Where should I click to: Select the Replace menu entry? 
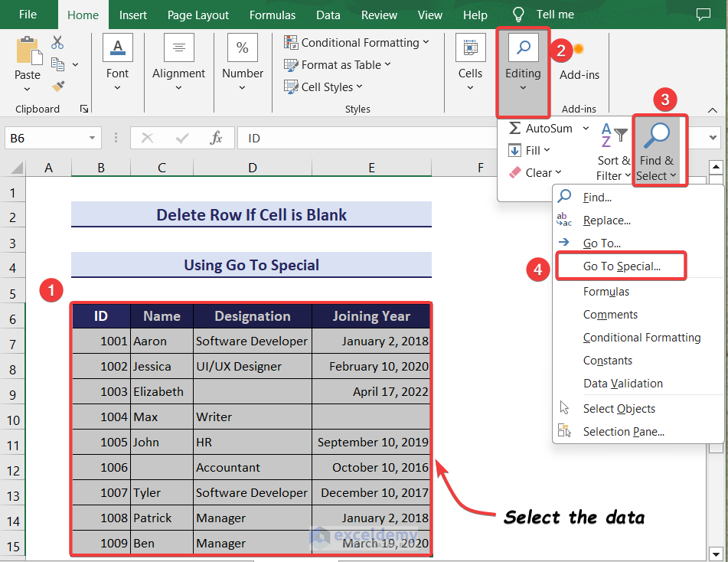(x=606, y=221)
